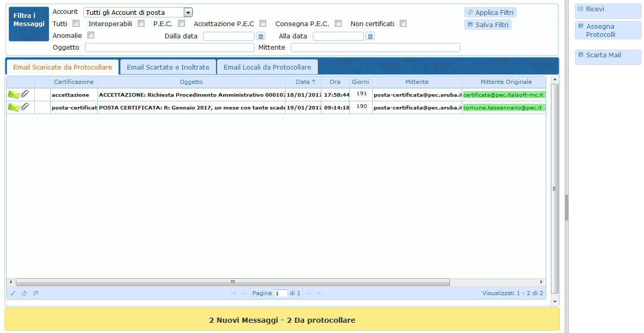Viewport: 644px width, 333px height.
Task: Click the columns window icon in grid footer
Action: point(35,294)
